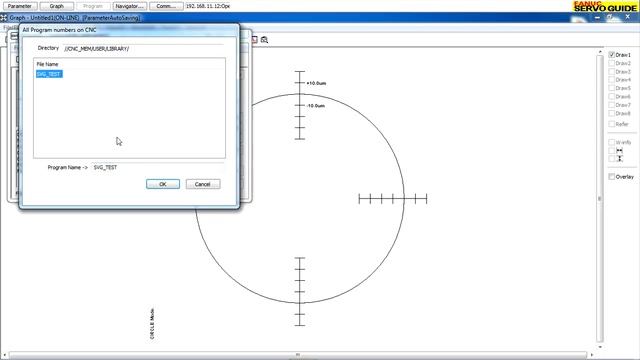Click the Comm... button
The image size is (640, 360).
[166, 6]
